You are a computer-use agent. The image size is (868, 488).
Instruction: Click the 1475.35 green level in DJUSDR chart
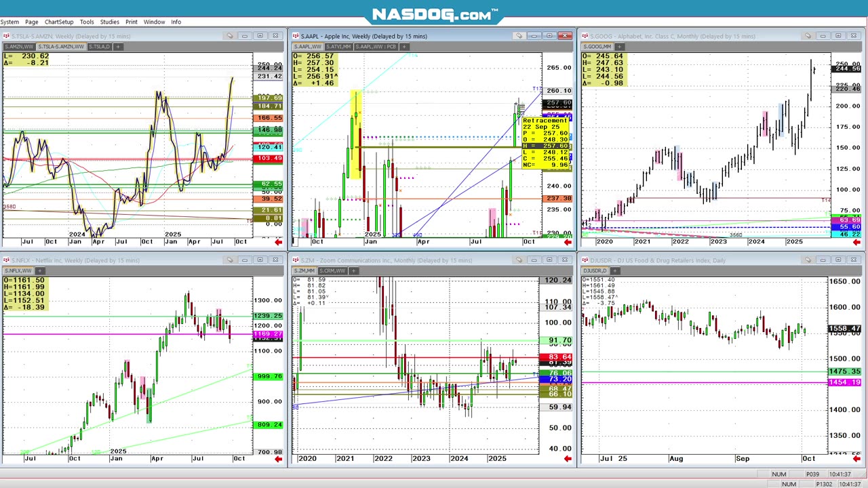click(x=845, y=371)
